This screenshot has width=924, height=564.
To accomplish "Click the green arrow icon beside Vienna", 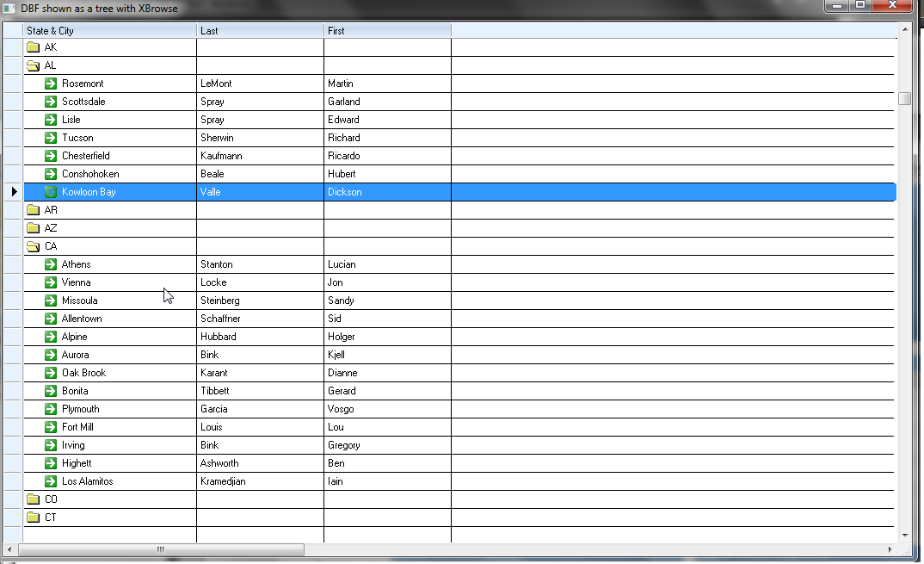I will tap(51, 282).
